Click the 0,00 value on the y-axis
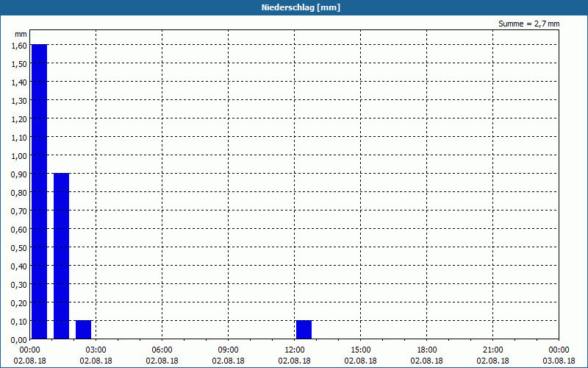 19,340
